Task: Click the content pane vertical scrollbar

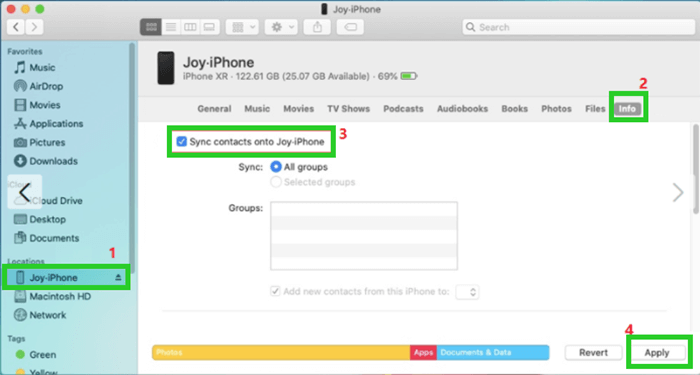Action: click(696, 170)
